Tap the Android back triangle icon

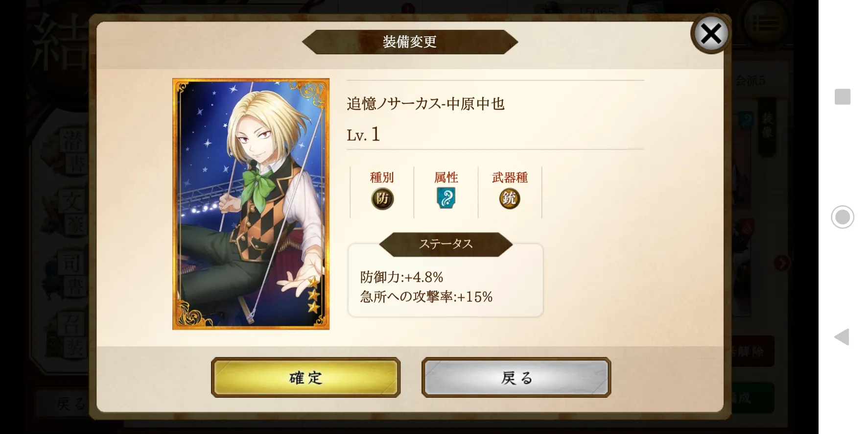click(x=841, y=337)
